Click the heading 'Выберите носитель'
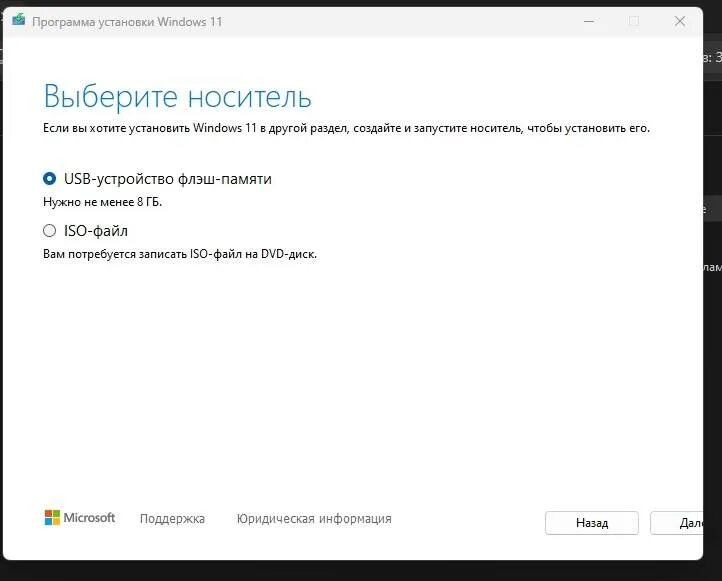722x581 pixels. pos(178,97)
